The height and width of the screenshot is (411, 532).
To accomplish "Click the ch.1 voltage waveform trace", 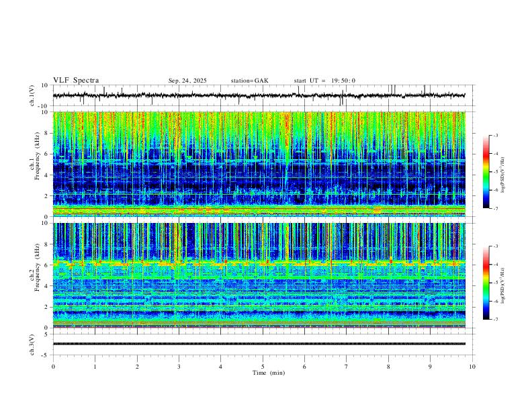I will tap(259, 95).
